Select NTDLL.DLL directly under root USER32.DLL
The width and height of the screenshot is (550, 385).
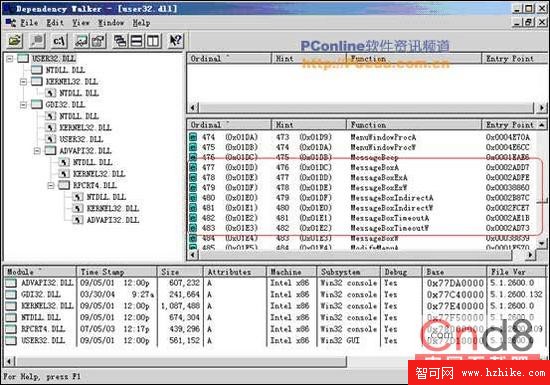tap(66, 70)
